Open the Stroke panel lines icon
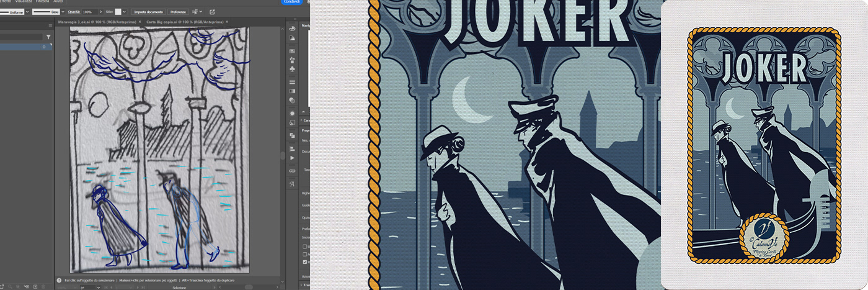868x290 pixels. pyautogui.click(x=292, y=82)
